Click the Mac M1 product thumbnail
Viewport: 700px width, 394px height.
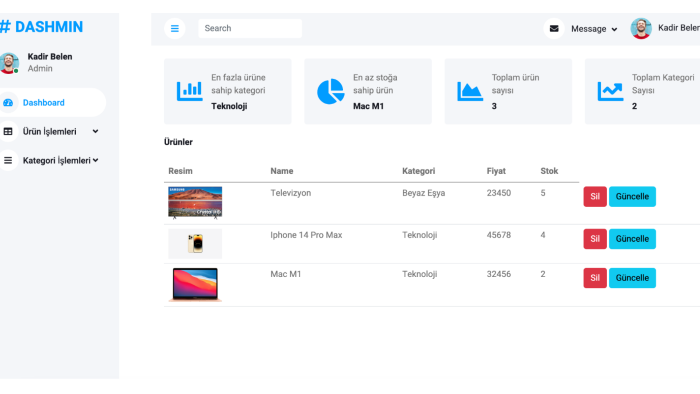click(195, 285)
